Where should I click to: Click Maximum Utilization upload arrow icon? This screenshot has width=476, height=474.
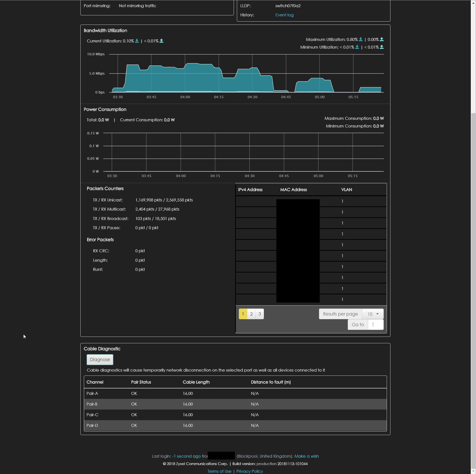382,39
